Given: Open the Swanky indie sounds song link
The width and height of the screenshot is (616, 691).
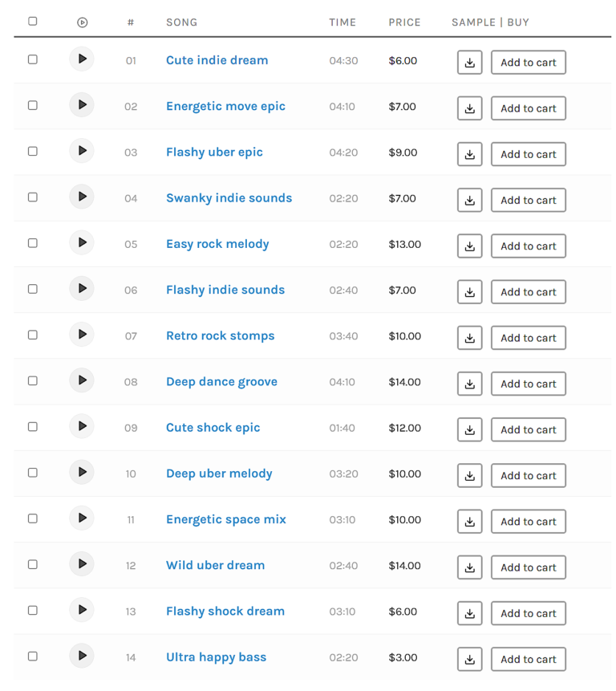Looking at the screenshot, I should [x=229, y=198].
